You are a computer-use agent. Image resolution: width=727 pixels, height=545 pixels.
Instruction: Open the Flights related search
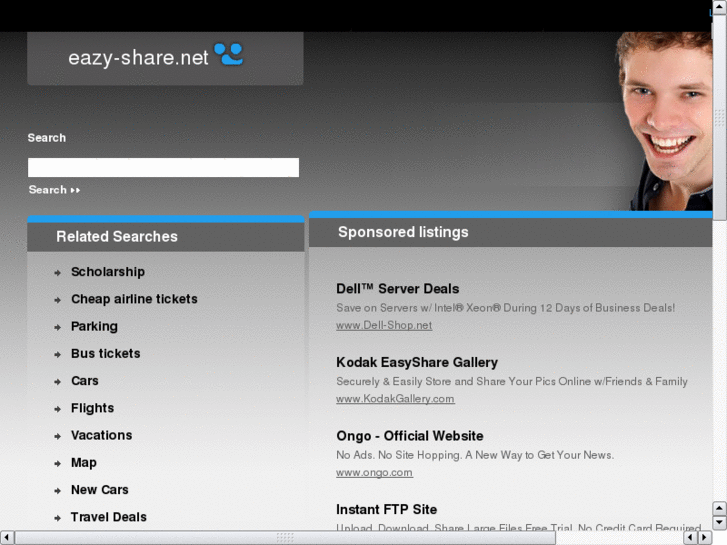coord(92,408)
